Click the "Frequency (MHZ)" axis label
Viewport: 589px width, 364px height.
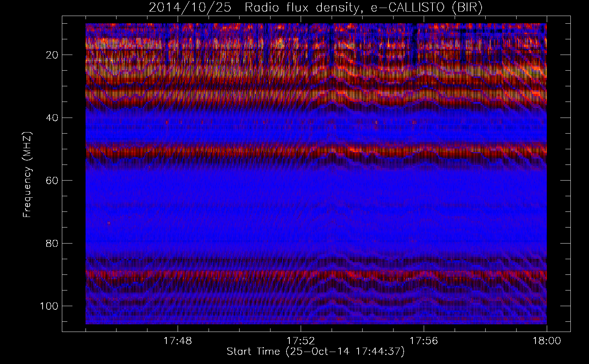pos(28,175)
